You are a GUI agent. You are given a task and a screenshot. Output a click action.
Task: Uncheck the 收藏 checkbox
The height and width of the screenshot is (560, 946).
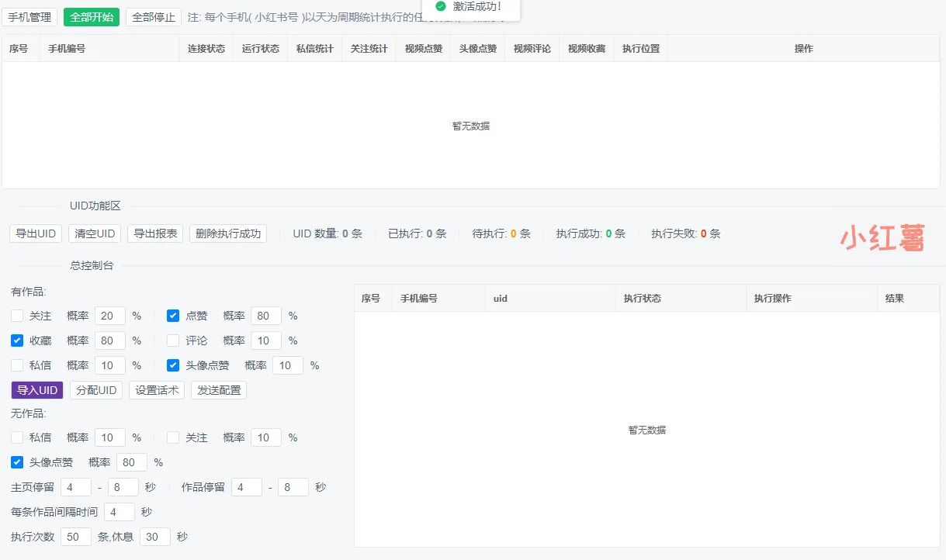[x=17, y=340]
